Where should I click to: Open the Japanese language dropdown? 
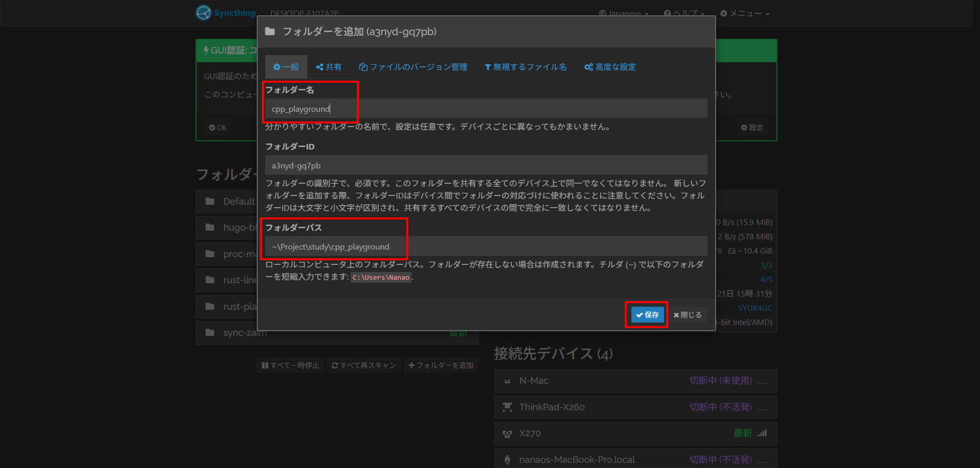pos(624,14)
